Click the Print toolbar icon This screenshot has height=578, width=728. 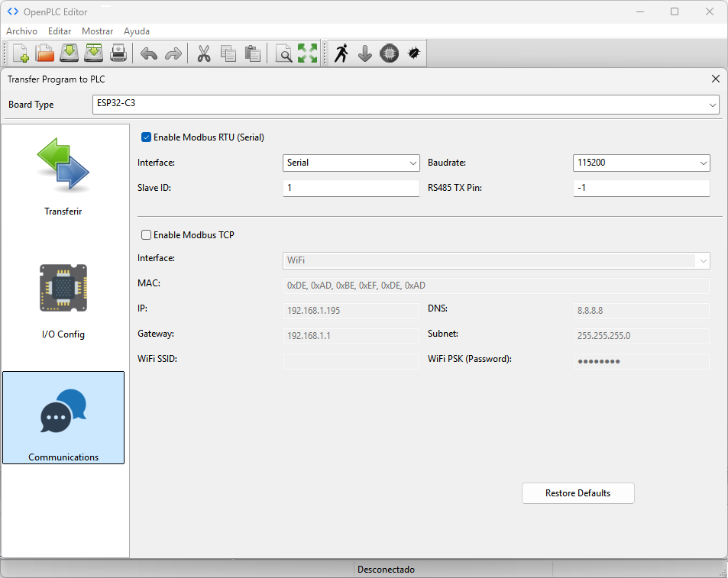pyautogui.click(x=118, y=53)
